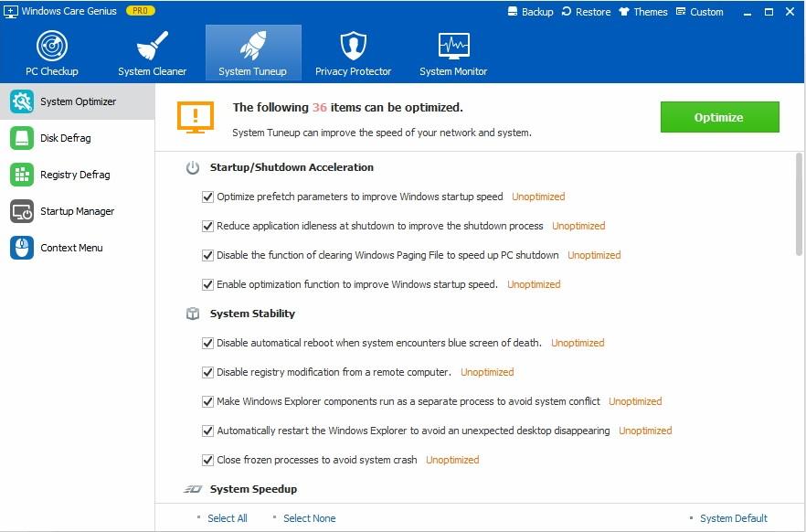Uncheck Disable registry modification from remote computer
The width and height of the screenshot is (806, 532).
(x=207, y=373)
